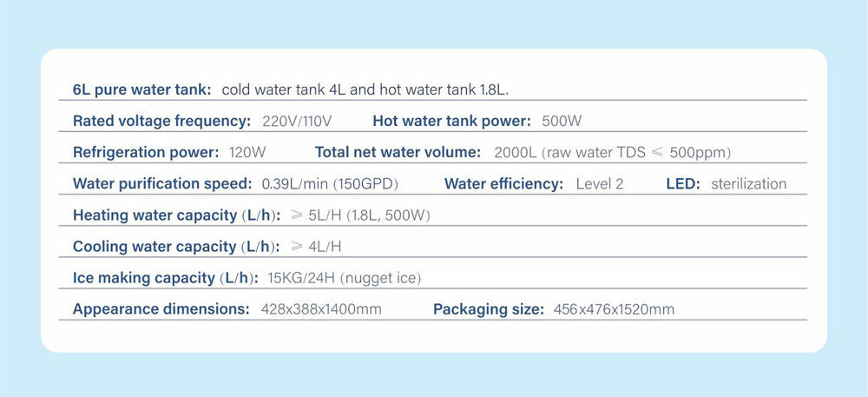Click the 'Cooling water capacity (L/h):' label
This screenshot has width=868, height=397.
point(175,247)
